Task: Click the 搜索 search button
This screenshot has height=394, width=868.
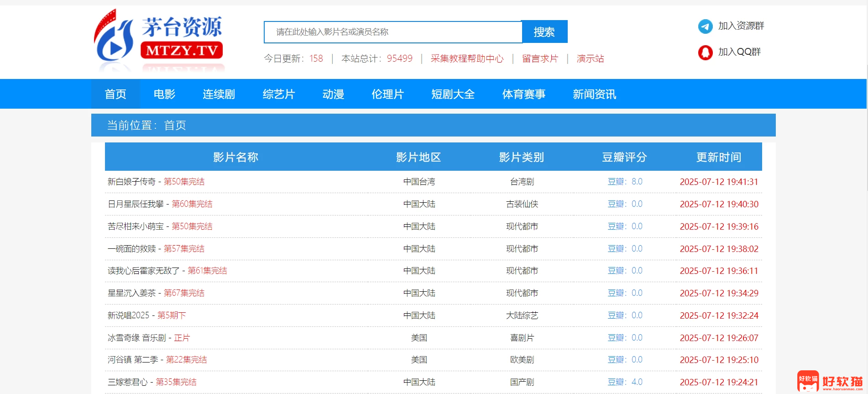Action: pyautogui.click(x=544, y=32)
